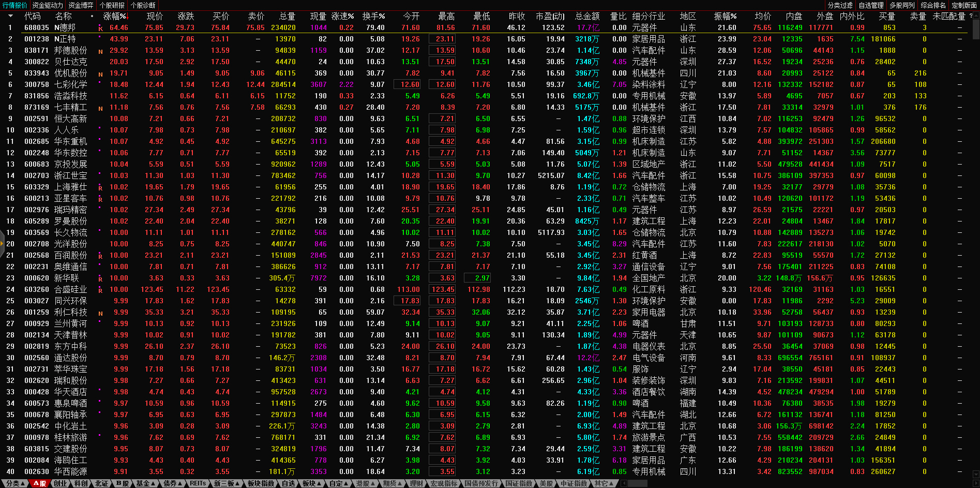Image resolution: width=980 pixels, height=488 pixels.
Task: Click the 综合排名 button
Action: (933, 5)
